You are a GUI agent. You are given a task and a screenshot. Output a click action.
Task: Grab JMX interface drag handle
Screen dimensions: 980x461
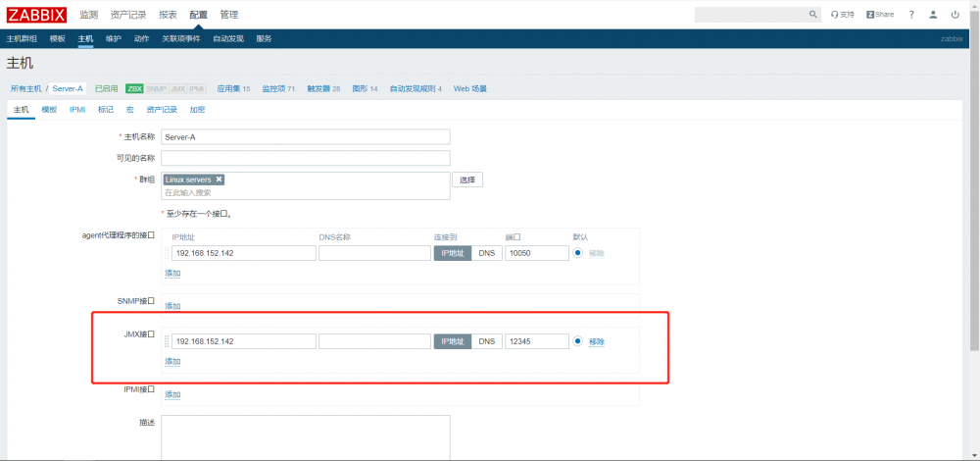(x=167, y=341)
